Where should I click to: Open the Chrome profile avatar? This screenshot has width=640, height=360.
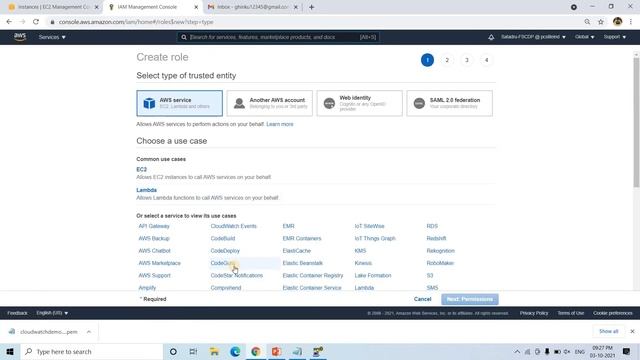pyautogui.click(x=617, y=22)
